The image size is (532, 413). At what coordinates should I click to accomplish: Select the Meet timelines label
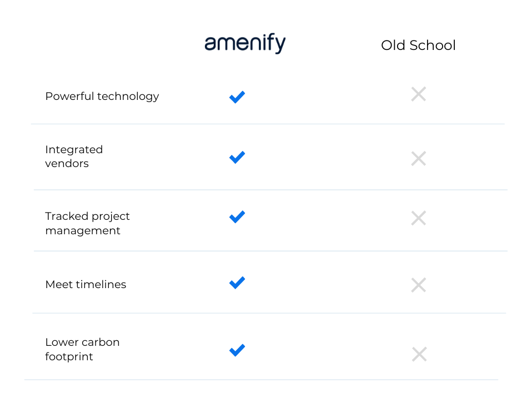[x=86, y=284]
